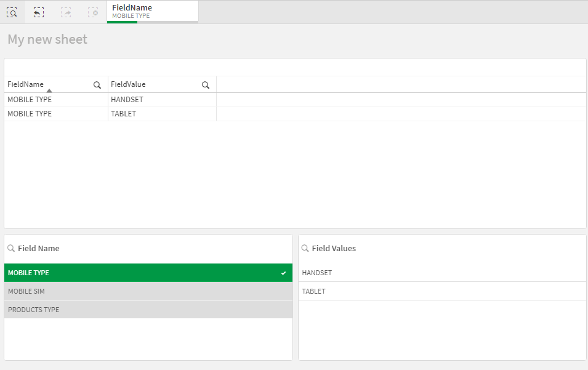Deselect MOBILE TYPE in Field Name list

pos(148,273)
